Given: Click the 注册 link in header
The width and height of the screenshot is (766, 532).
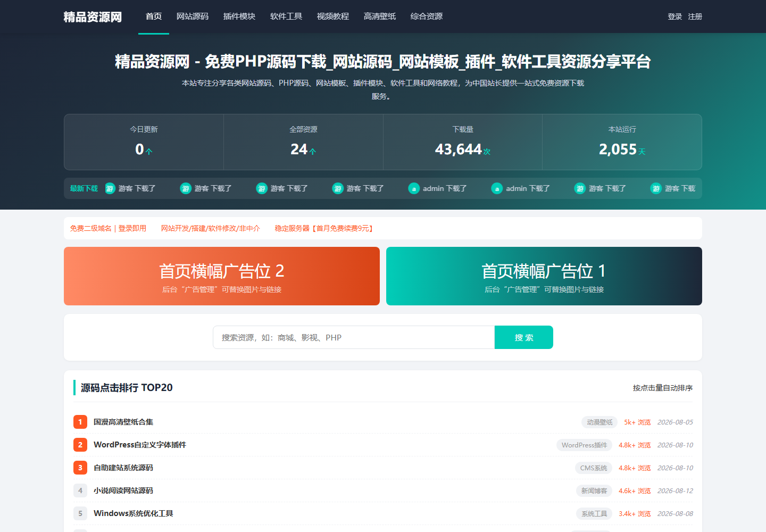Looking at the screenshot, I should tap(695, 16).
